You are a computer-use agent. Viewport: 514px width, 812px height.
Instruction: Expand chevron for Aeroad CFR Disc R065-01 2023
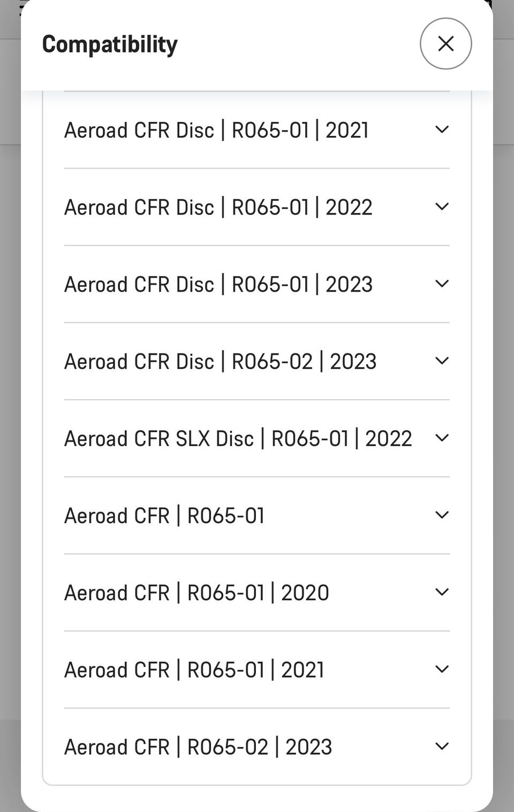pyautogui.click(x=442, y=284)
